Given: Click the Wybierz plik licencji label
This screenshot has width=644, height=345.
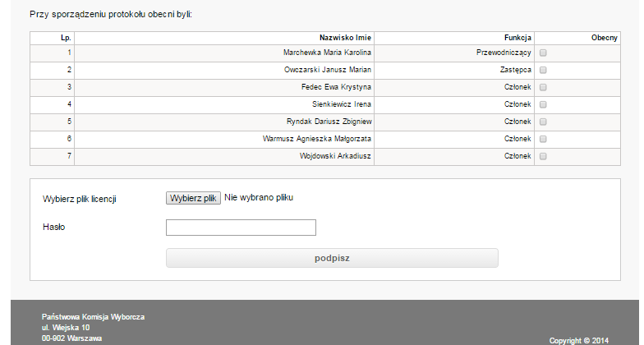Looking at the screenshot, I should (x=79, y=199).
